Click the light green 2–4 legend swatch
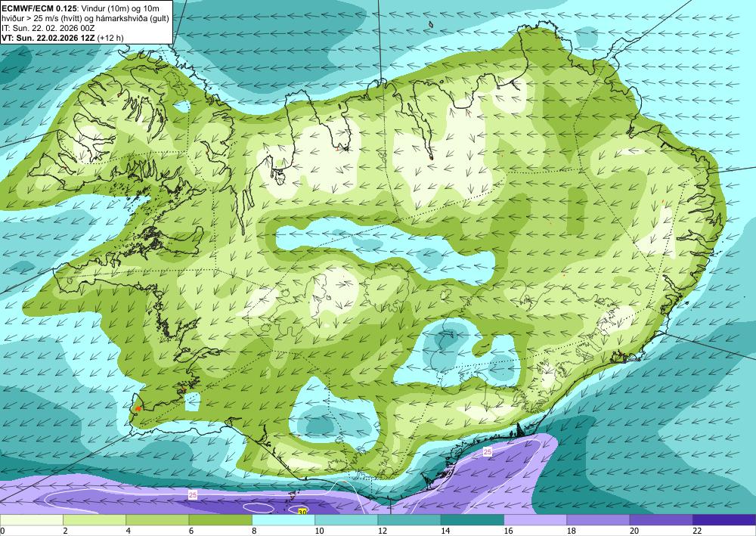The height and width of the screenshot is (536, 756). click(x=94, y=519)
